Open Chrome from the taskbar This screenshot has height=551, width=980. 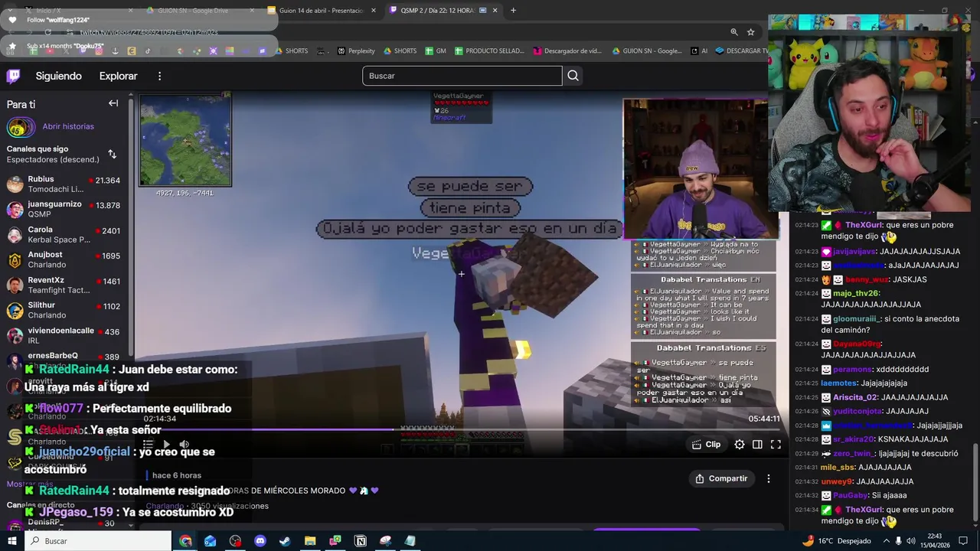tap(185, 541)
